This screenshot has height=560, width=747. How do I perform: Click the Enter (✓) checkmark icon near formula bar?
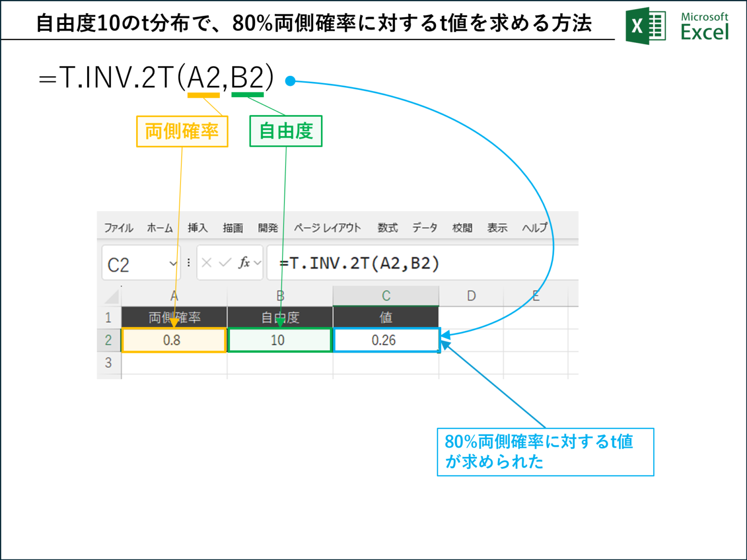(x=225, y=262)
